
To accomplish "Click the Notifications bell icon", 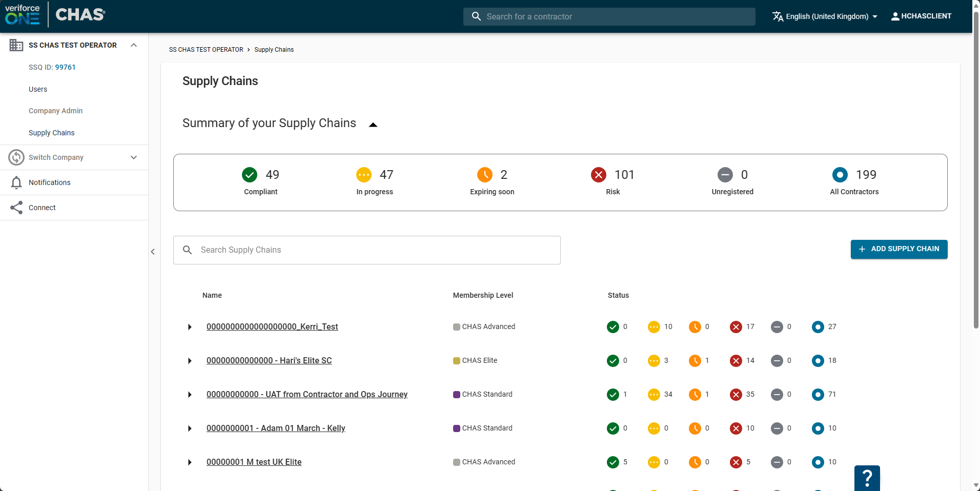I will [x=16, y=182].
